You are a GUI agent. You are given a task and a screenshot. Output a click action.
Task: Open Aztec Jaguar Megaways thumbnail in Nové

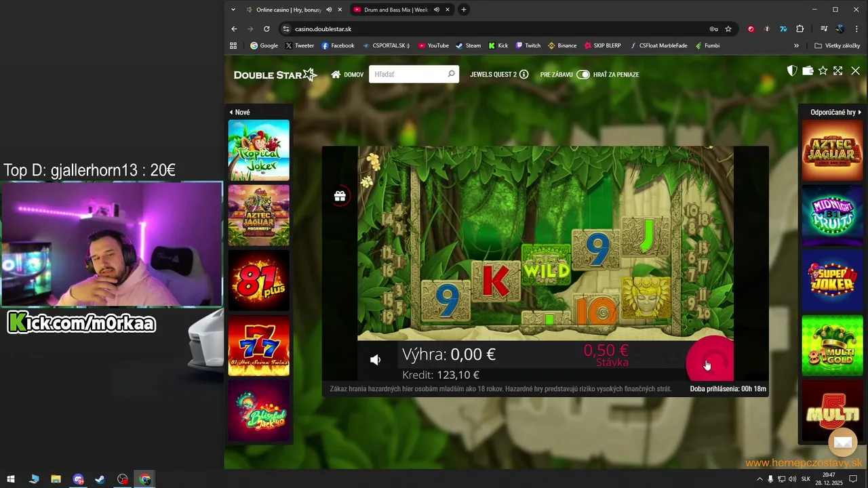[x=258, y=216]
